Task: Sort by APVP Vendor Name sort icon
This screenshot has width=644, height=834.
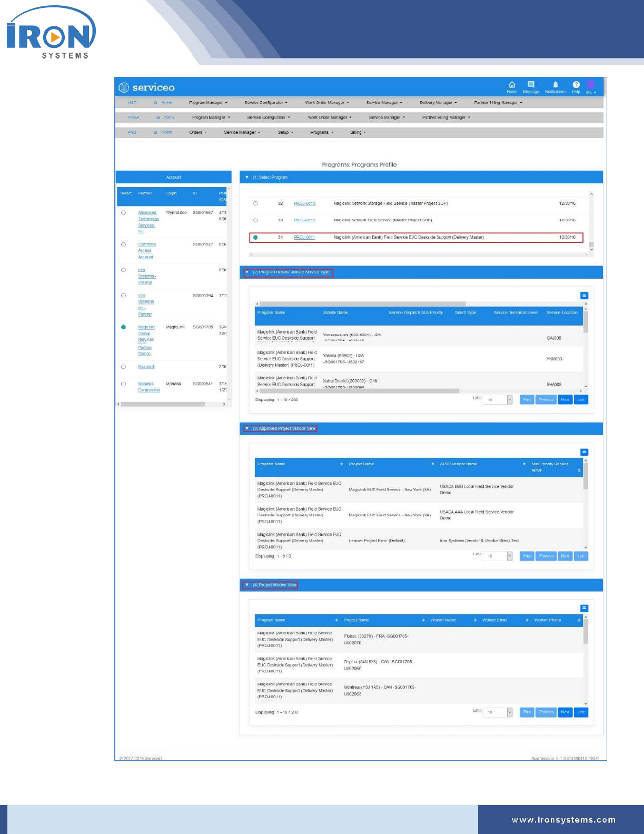Action: [x=524, y=464]
